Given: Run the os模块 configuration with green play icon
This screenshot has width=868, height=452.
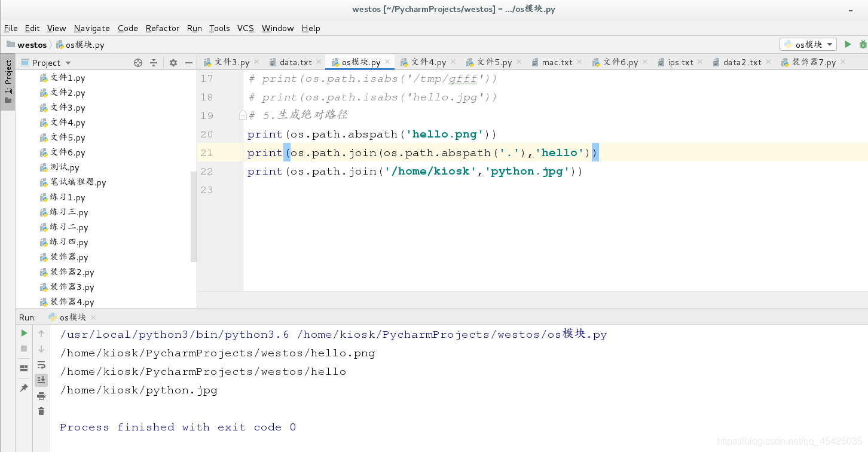Looking at the screenshot, I should [848, 44].
